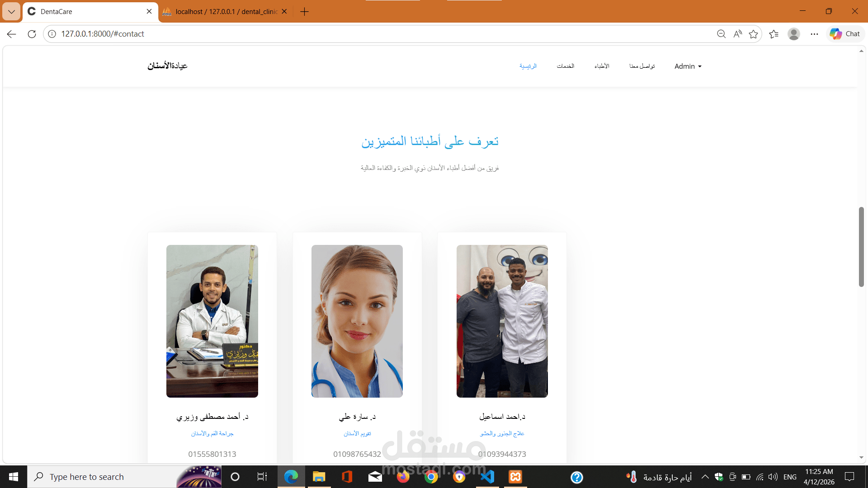Add page to favorites star icon
The image size is (868, 488).
click(753, 34)
